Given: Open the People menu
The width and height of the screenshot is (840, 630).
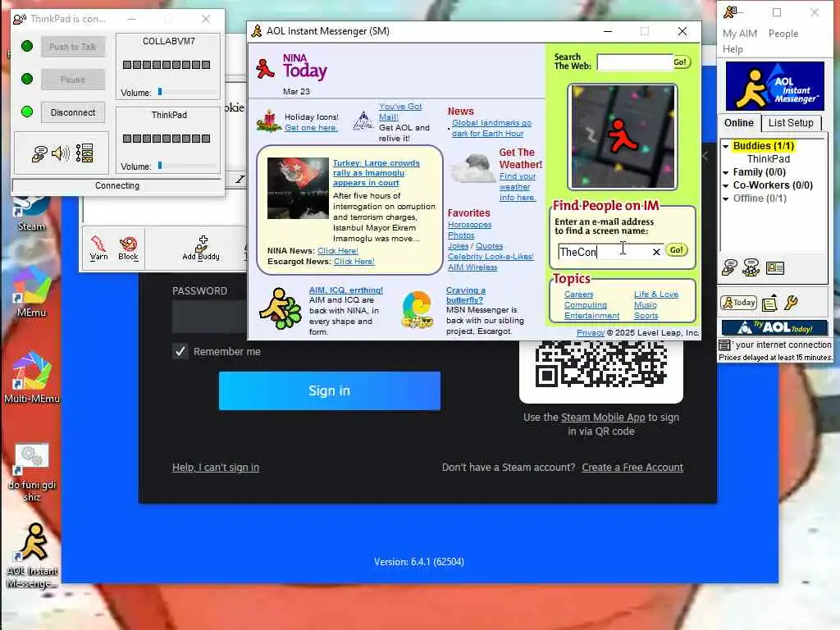Looking at the screenshot, I should (x=783, y=33).
